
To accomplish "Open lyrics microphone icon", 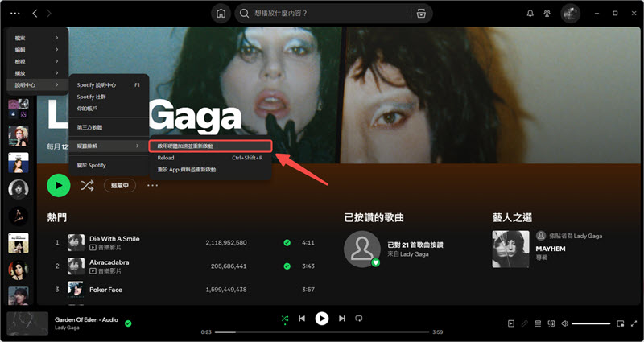I will [x=525, y=323].
